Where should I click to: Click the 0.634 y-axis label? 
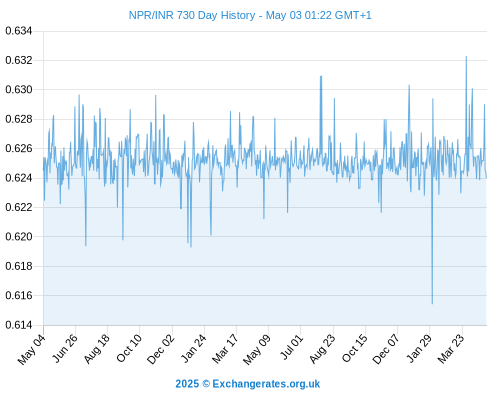pyautogui.click(x=19, y=31)
